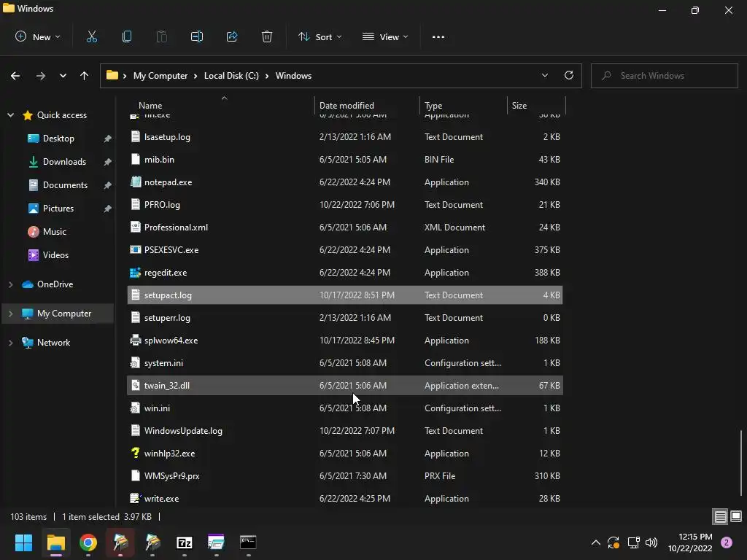Open the Start menu

point(23,542)
